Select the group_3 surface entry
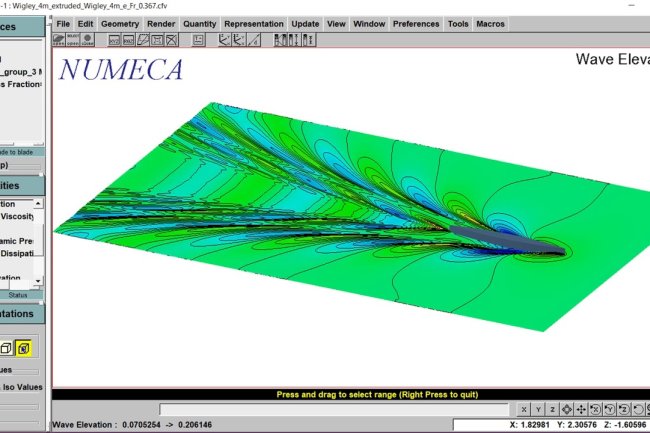This screenshot has height=433, width=650. [x=21, y=72]
